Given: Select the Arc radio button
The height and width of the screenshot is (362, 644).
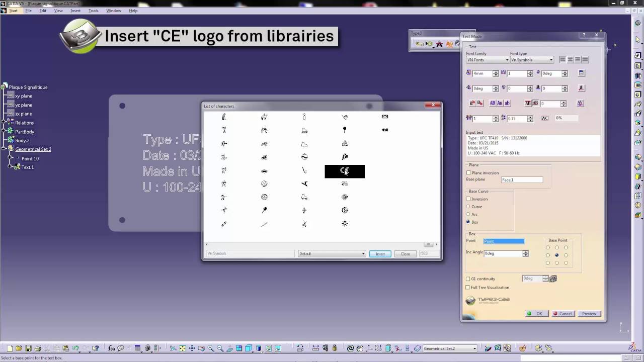Looking at the screenshot, I should (468, 214).
